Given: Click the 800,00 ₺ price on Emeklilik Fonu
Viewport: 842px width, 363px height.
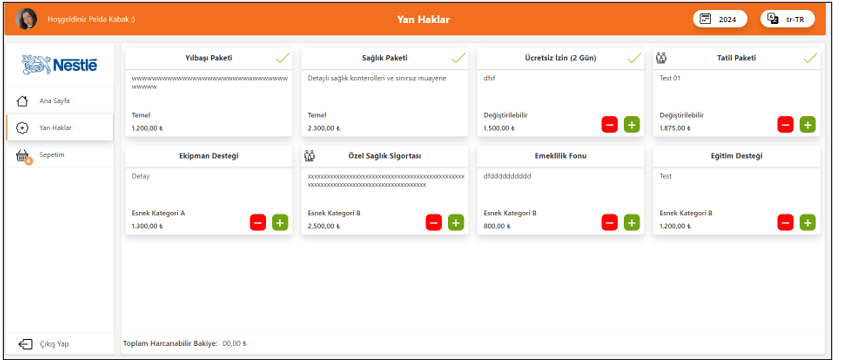Looking at the screenshot, I should (x=497, y=226).
